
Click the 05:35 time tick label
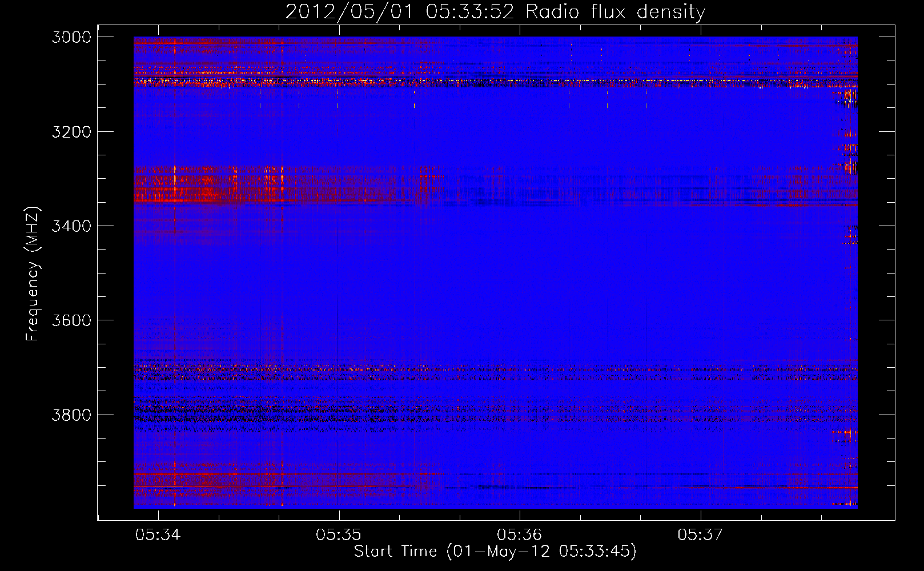click(x=339, y=535)
